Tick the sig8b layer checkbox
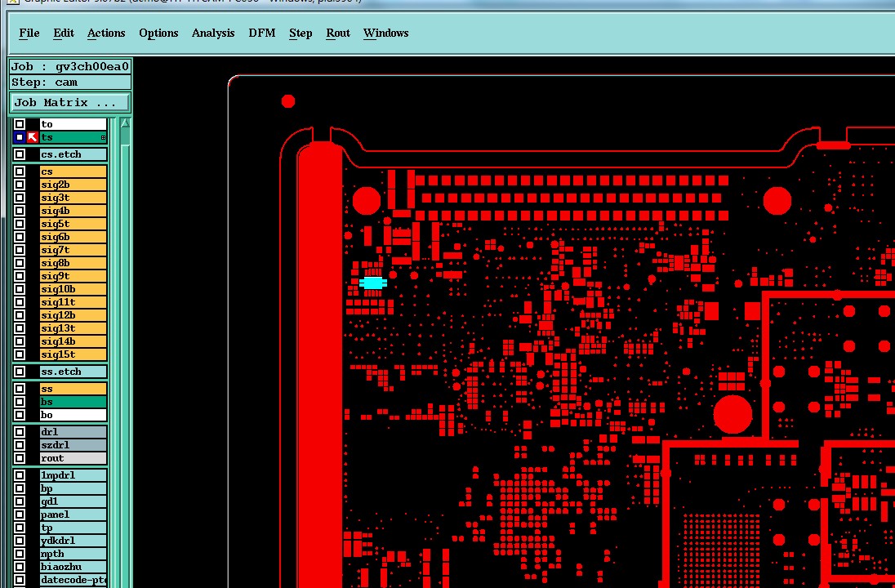The image size is (895, 588). pyautogui.click(x=20, y=263)
